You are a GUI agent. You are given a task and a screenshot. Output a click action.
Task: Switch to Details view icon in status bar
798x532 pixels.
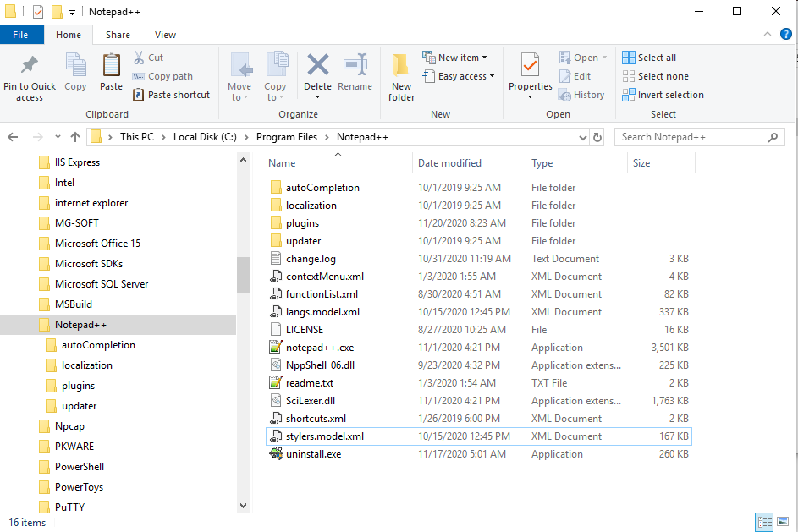[x=764, y=522]
